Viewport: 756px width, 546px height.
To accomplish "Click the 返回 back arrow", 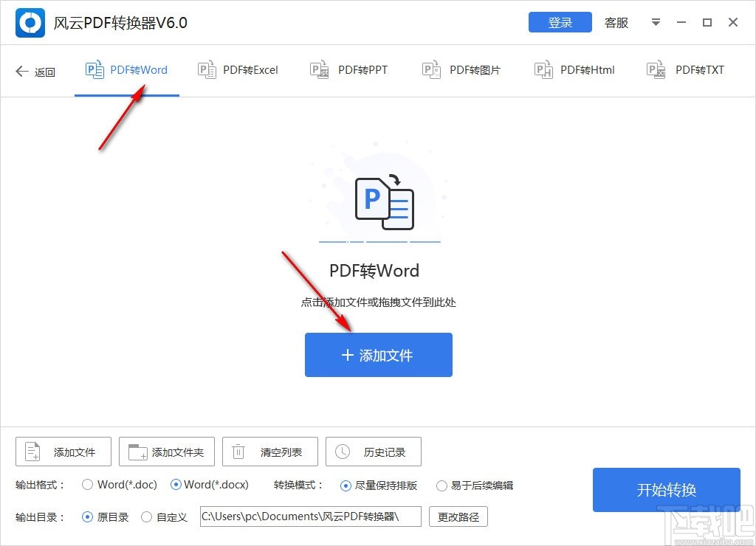I will click(21, 70).
